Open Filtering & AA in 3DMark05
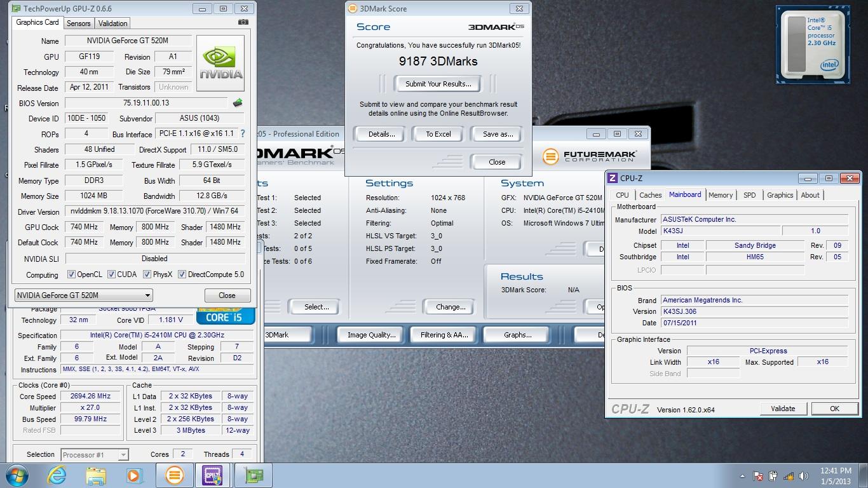This screenshot has width=868, height=488. click(444, 335)
